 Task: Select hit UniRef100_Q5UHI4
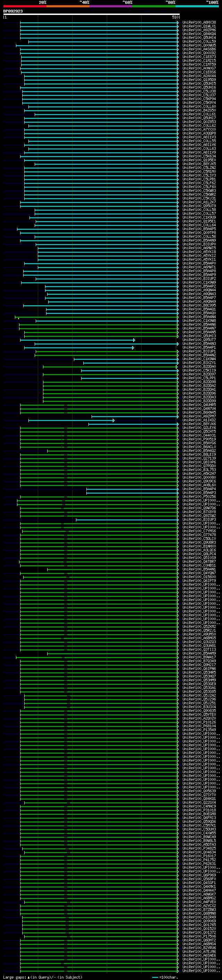(x=199, y=38)
